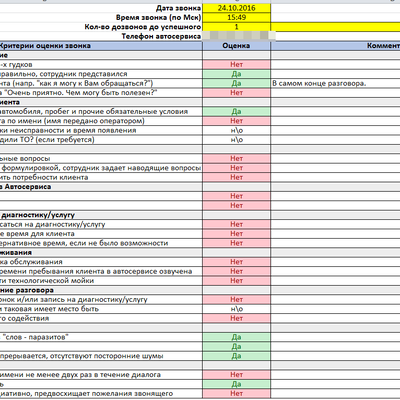Click 'предвосхищает пожелания звонящего' criterion cell
Image resolution: width=400 pixels, height=400 pixels.
point(101,393)
